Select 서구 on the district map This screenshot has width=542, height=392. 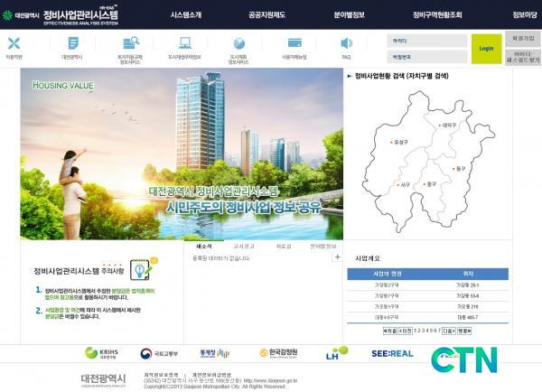point(404,185)
